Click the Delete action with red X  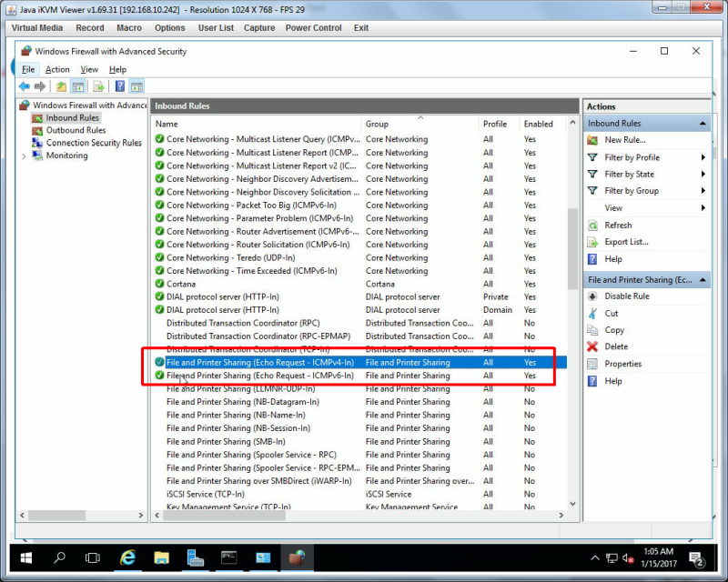click(x=616, y=346)
